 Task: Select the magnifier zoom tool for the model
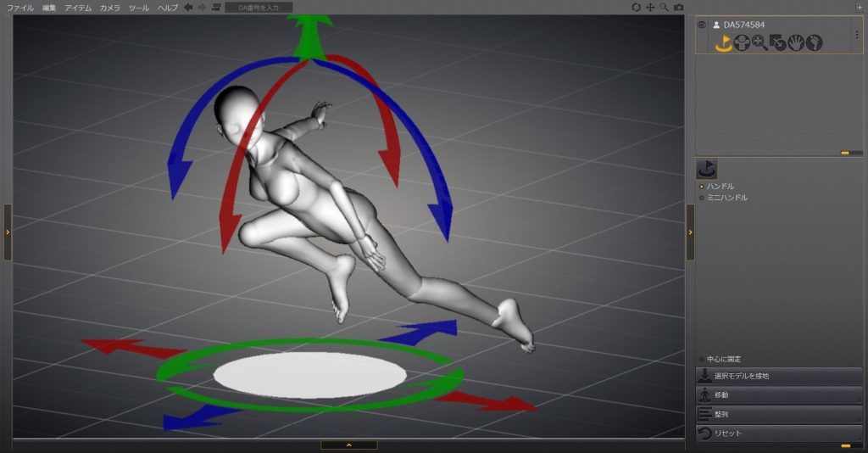(759, 42)
